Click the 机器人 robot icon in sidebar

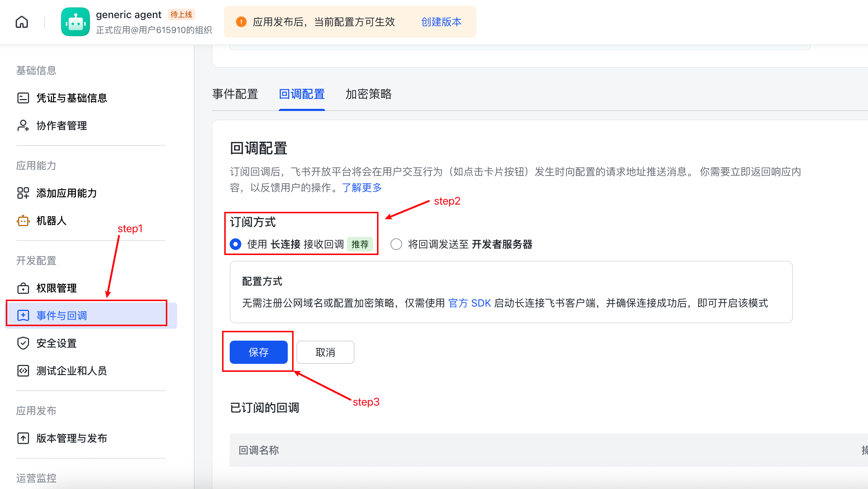coord(23,221)
